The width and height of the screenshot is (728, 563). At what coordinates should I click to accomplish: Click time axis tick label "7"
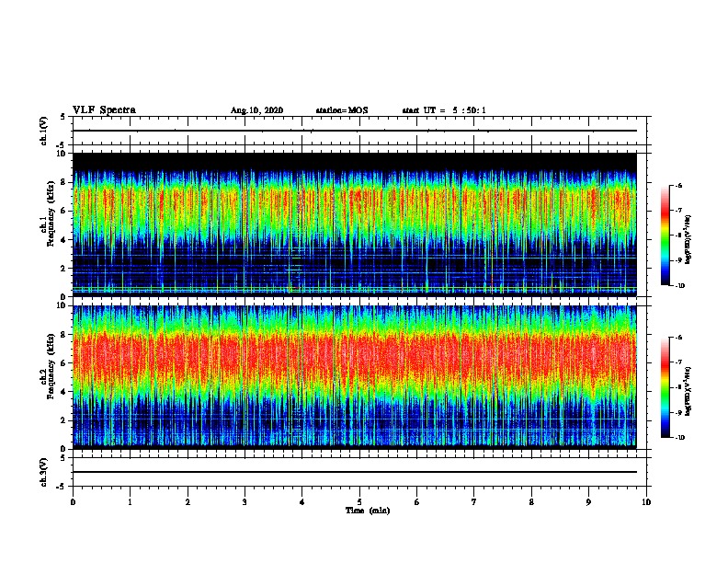[474, 502]
